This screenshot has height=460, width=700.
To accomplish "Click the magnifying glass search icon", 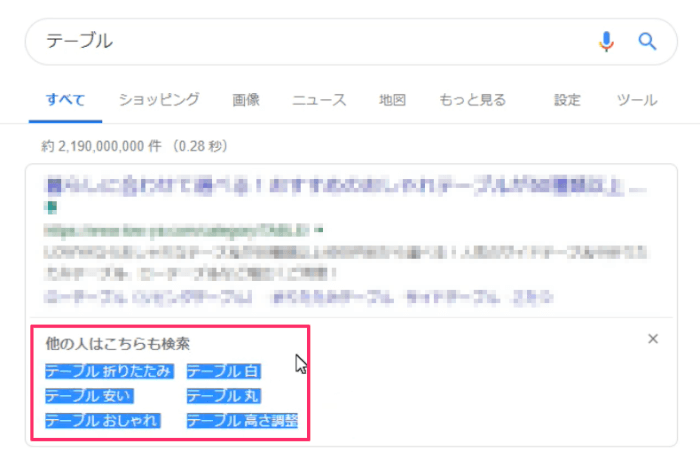I will coord(647,42).
